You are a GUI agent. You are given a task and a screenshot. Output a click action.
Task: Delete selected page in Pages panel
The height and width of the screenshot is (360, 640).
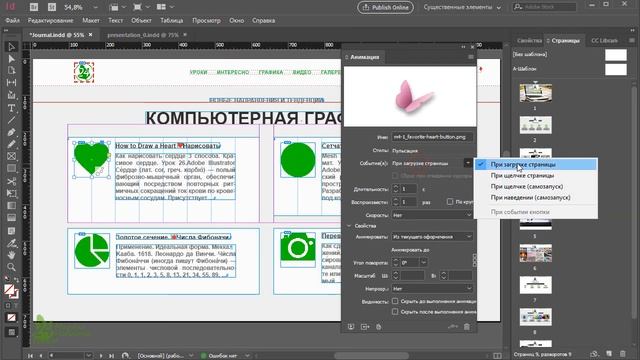click(x=623, y=354)
